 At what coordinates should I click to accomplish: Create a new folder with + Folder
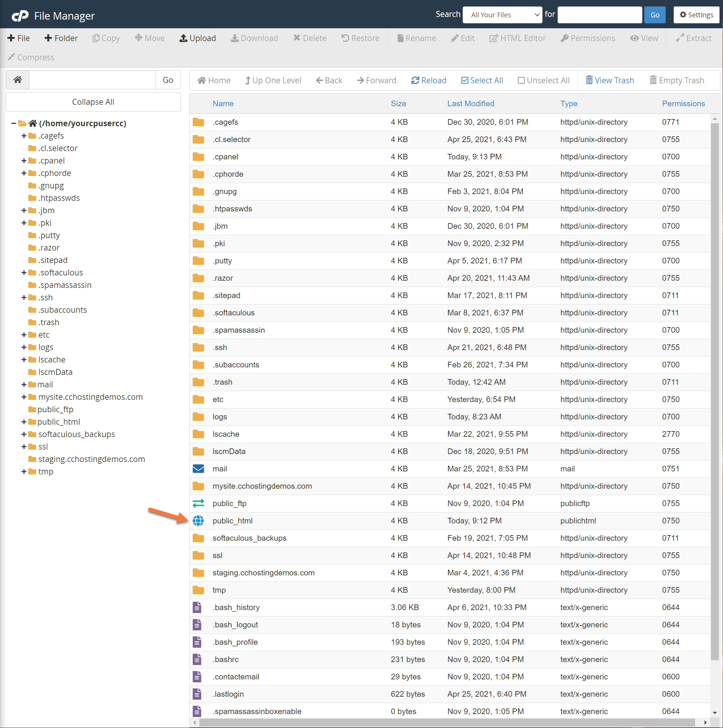point(61,38)
